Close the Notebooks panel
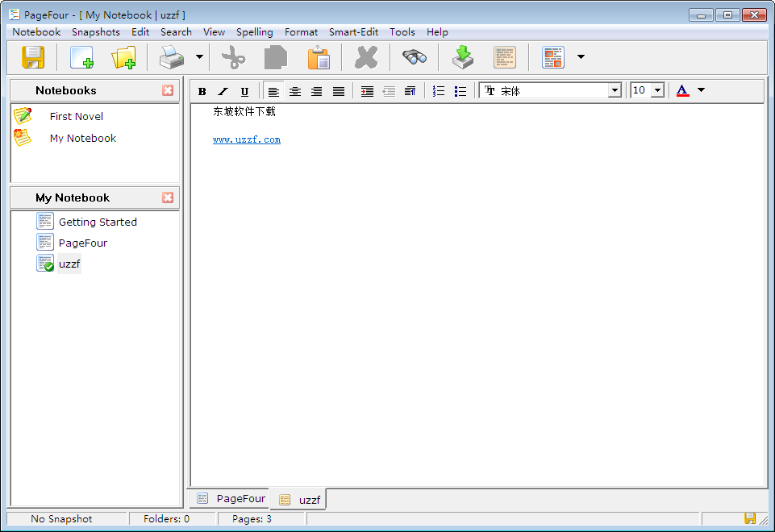775x532 pixels. (x=168, y=90)
